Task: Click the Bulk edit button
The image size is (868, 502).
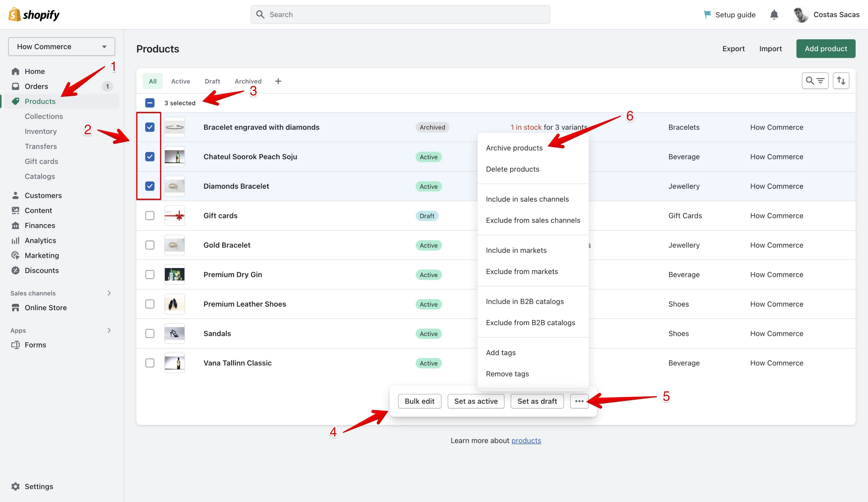Action: click(x=420, y=401)
